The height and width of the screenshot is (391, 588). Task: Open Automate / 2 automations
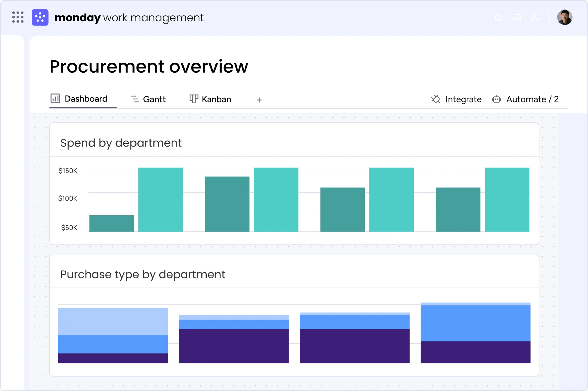pos(532,99)
